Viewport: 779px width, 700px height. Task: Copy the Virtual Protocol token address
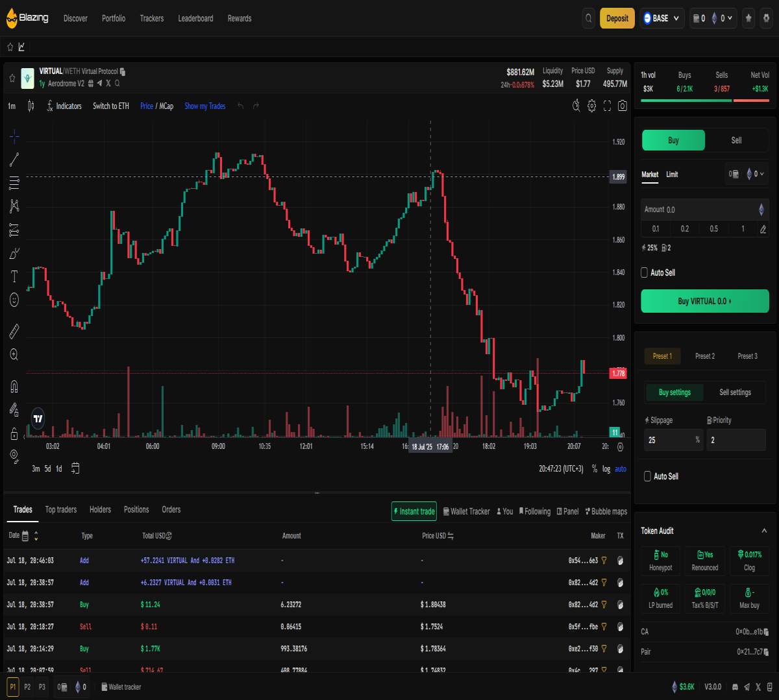(123, 71)
